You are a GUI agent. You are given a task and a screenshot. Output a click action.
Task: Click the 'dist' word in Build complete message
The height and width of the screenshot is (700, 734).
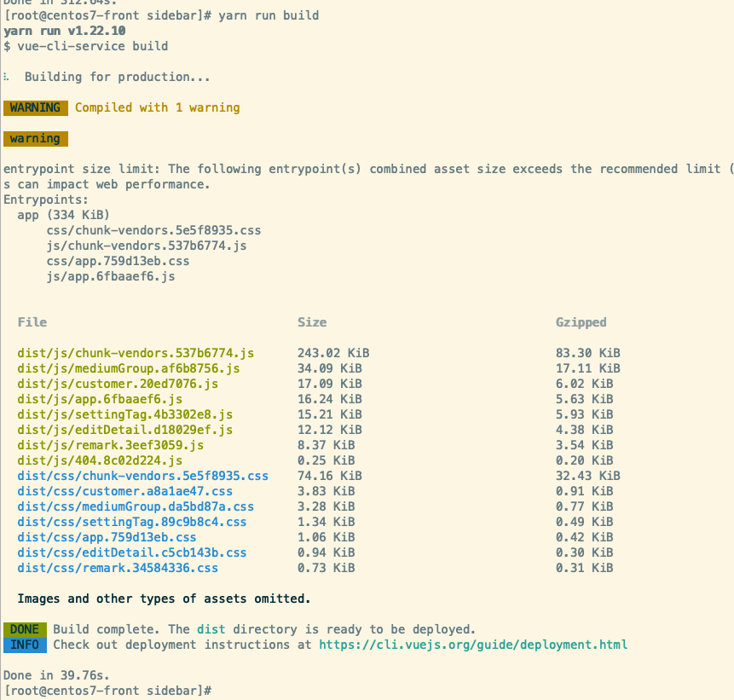pos(211,629)
